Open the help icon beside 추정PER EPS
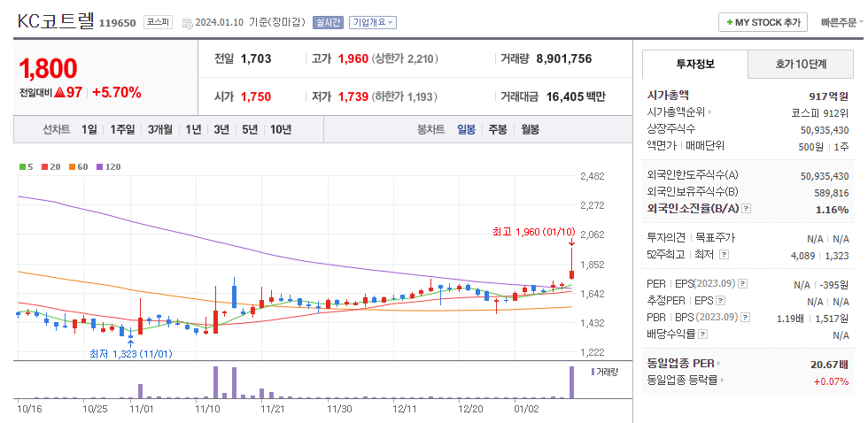868x423 pixels. pyautogui.click(x=720, y=302)
